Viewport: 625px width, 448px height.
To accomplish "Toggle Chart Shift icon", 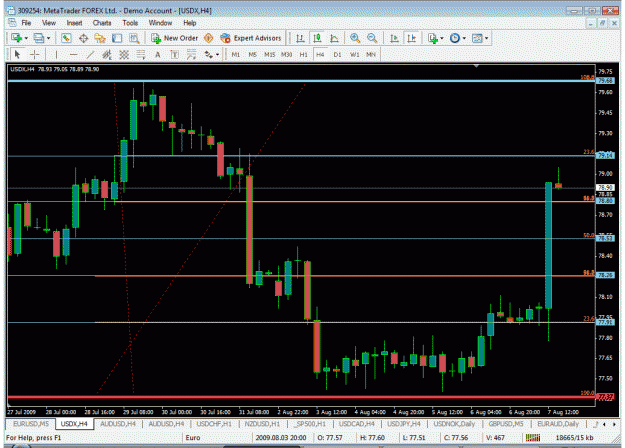I will point(411,38).
